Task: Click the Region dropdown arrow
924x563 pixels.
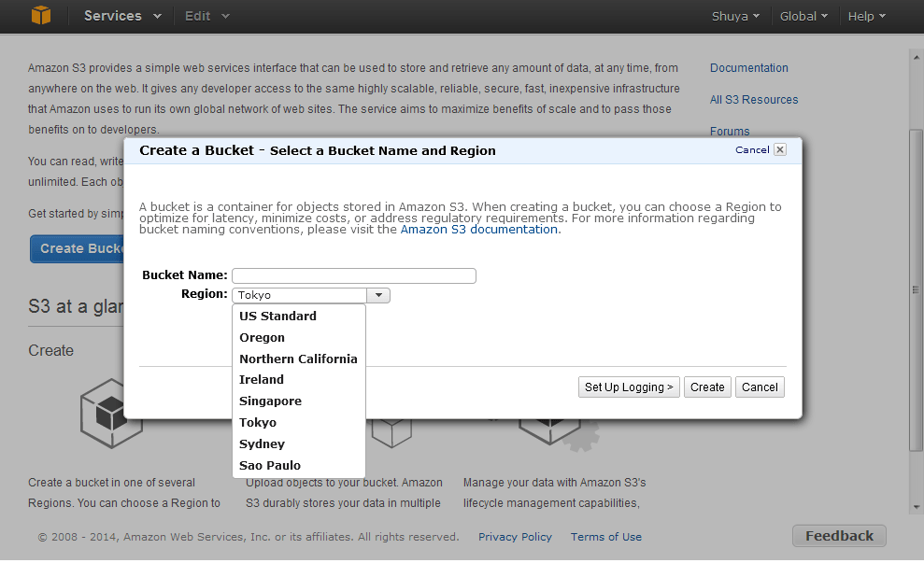Action: [x=377, y=295]
